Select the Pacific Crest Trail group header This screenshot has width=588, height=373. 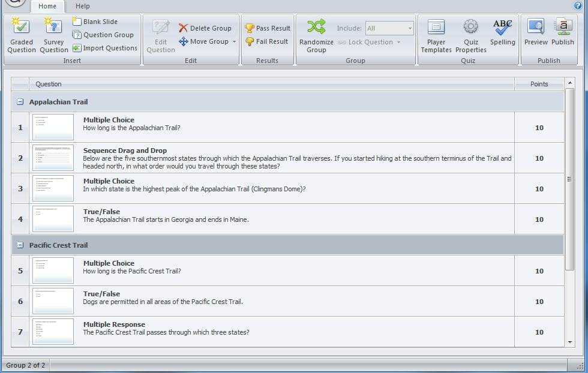287,245
